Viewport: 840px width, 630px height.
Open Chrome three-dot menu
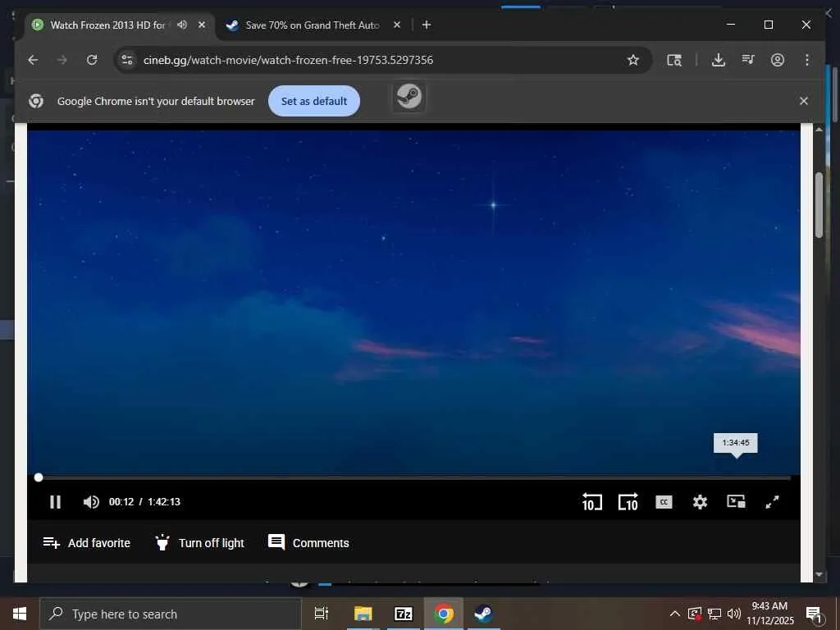807,60
